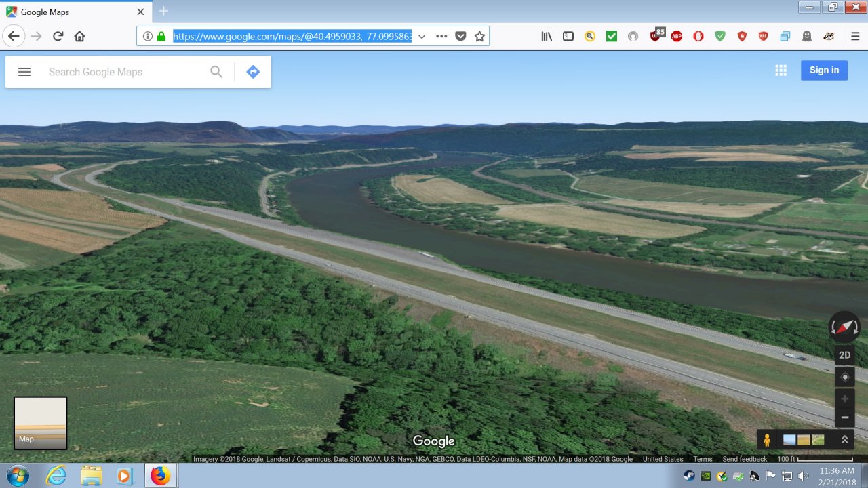Switch the map to 2D view

[x=844, y=355]
